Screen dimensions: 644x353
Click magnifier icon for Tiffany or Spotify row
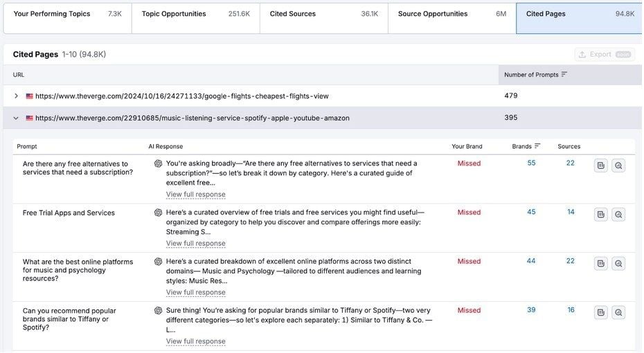(618, 313)
